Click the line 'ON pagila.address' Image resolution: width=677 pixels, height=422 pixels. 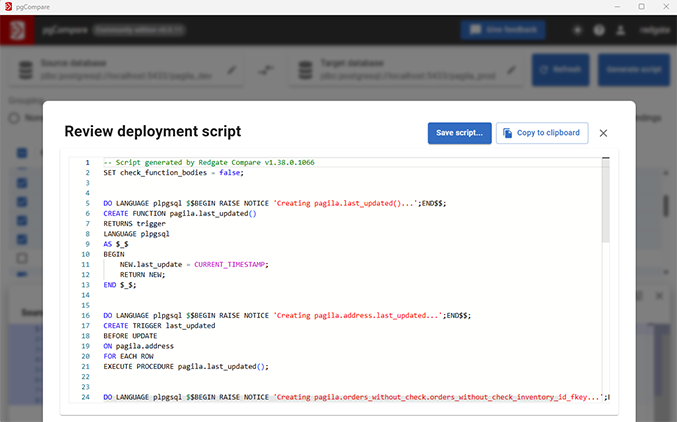[x=139, y=346]
